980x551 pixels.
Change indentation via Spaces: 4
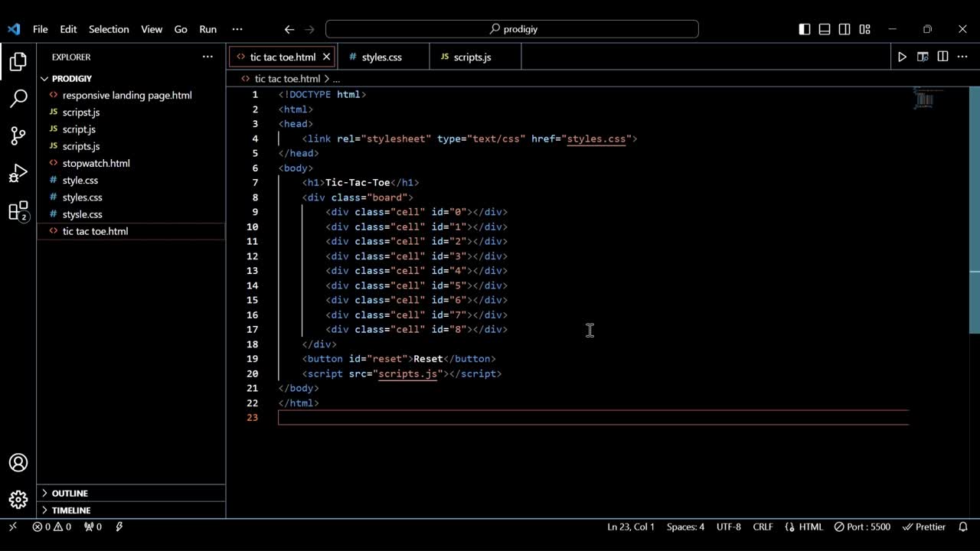pos(685,527)
